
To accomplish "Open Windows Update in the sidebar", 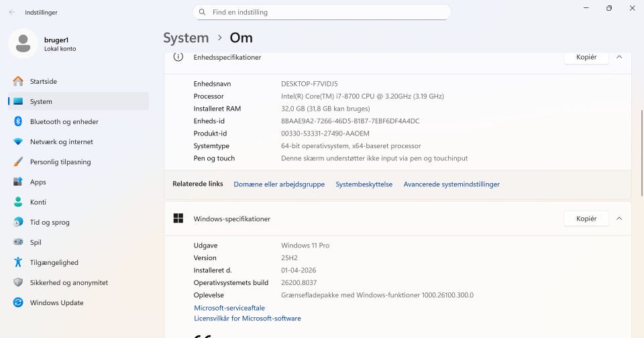I will pos(56,302).
